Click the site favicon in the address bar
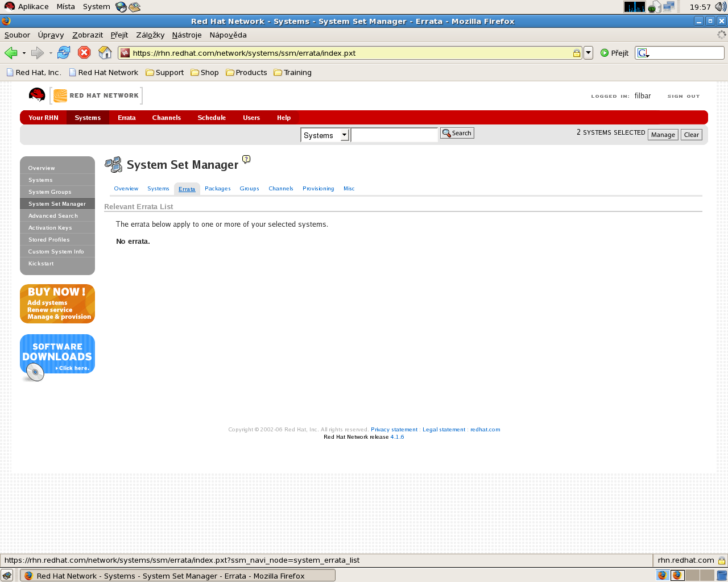This screenshot has height=582, width=728. (x=125, y=53)
